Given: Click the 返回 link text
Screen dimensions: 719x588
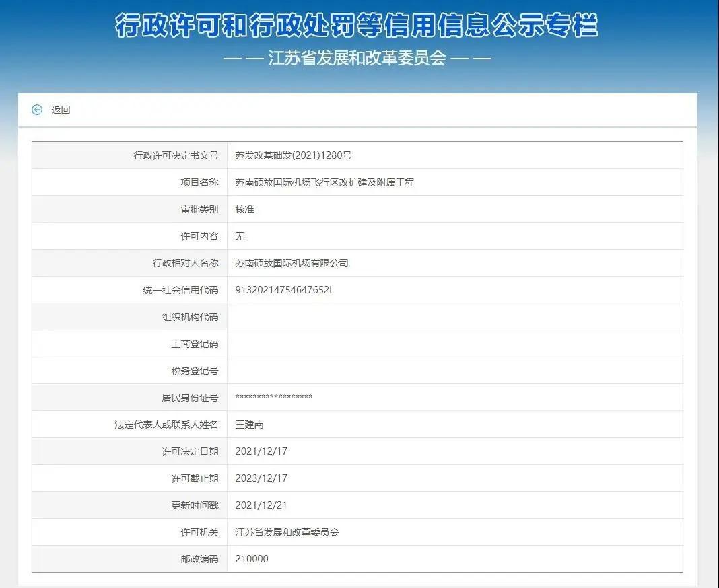Looking at the screenshot, I should pos(61,110).
